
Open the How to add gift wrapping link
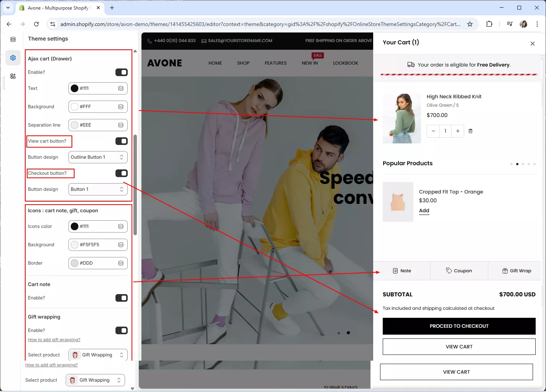[x=54, y=340]
